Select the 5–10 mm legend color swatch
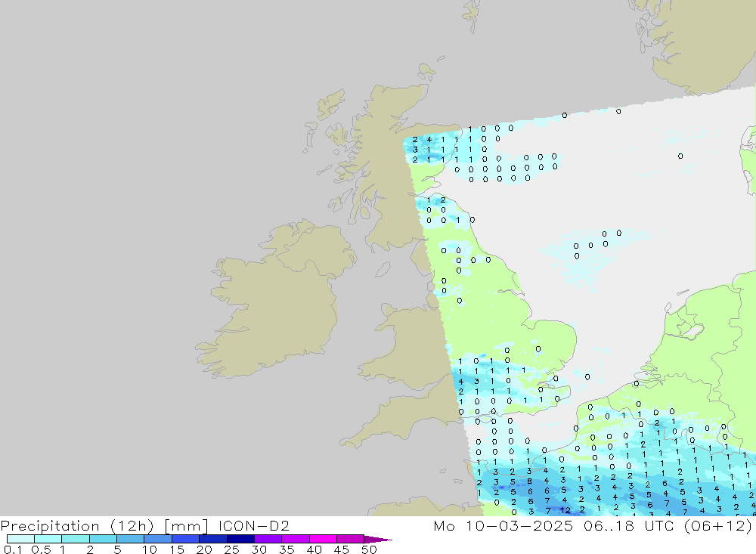Image resolution: width=756 pixels, height=554 pixels. pyautogui.click(x=131, y=539)
